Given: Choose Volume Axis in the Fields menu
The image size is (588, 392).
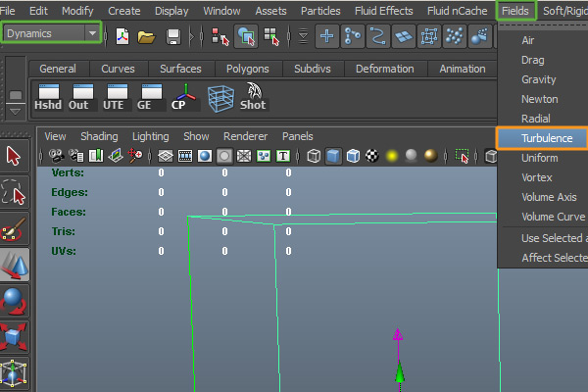Looking at the screenshot, I should 549,197.
